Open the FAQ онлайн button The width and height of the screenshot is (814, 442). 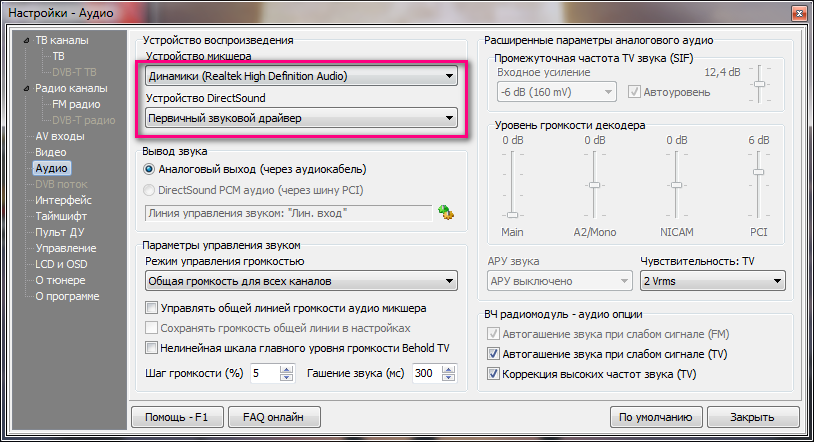coord(273,417)
